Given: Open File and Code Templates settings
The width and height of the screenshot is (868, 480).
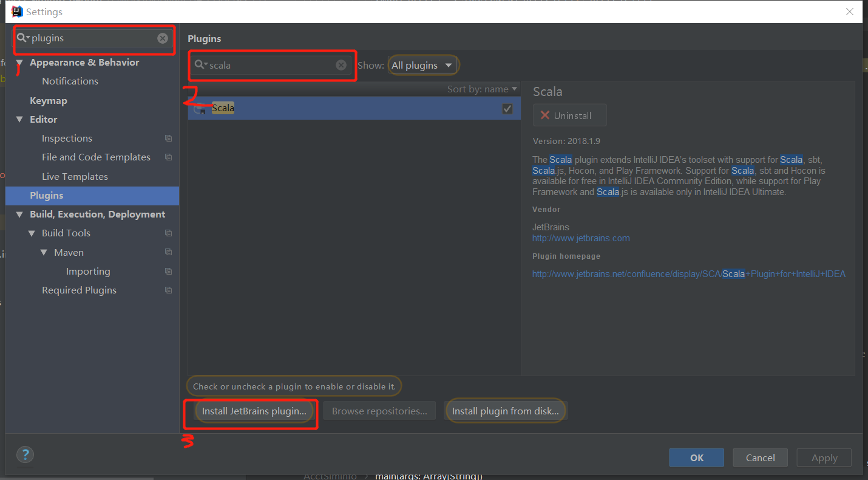Looking at the screenshot, I should click(96, 157).
